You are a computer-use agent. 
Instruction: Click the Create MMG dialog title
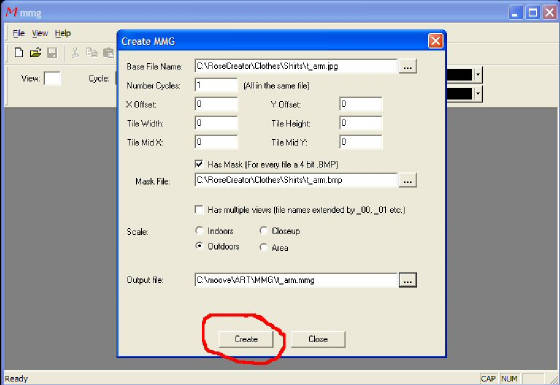pyautogui.click(x=148, y=41)
